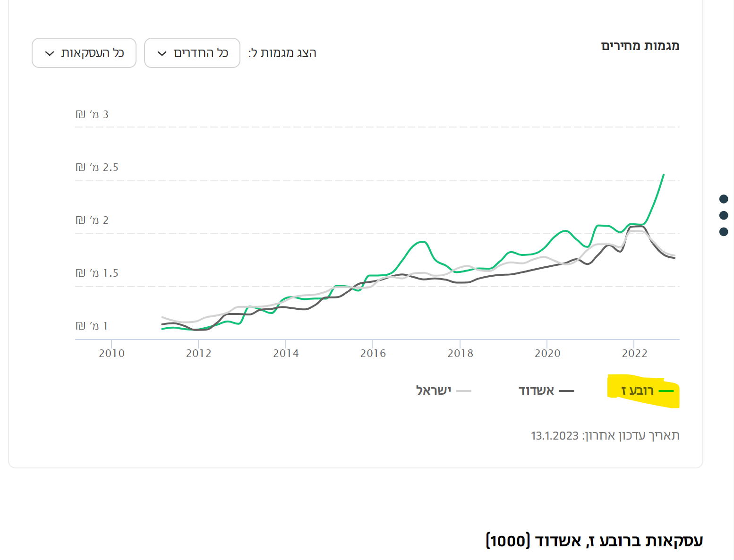Image resolution: width=734 pixels, height=560 pixels.
Task: Click the green line swatch beside רובע ז
Action: click(x=666, y=391)
